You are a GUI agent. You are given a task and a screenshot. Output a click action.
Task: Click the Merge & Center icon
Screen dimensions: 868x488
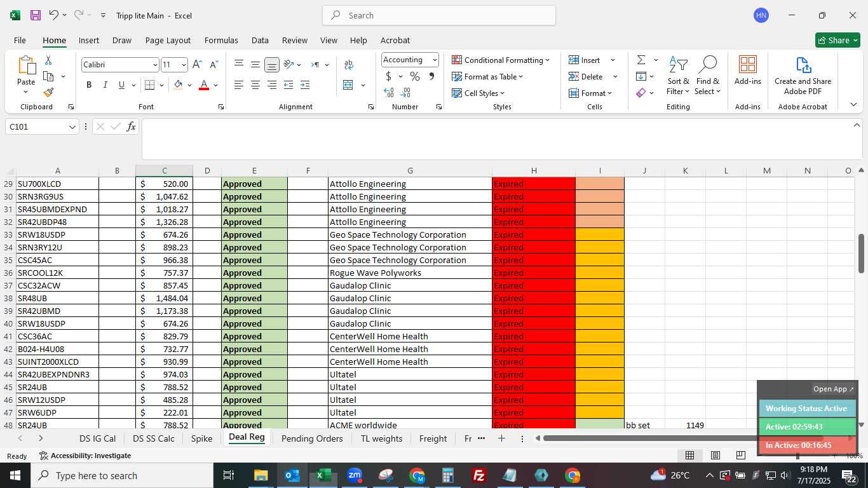(x=348, y=85)
